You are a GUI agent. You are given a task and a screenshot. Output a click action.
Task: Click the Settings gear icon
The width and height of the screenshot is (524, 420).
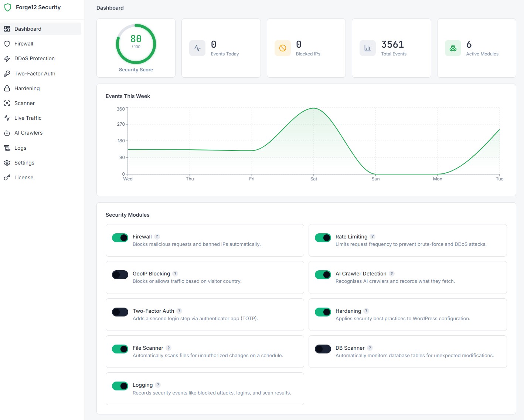pyautogui.click(x=7, y=163)
